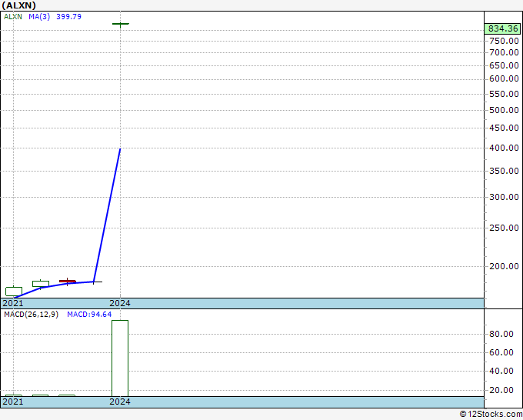This screenshot has width=523, height=420.
Task: Click the red candlestick on price chart
Action: pos(68,282)
